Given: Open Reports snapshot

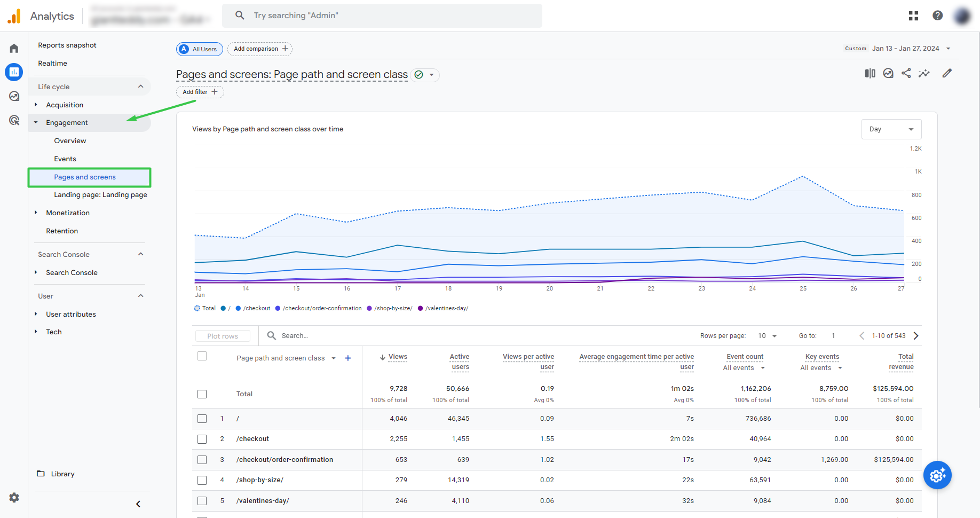Looking at the screenshot, I should tap(67, 45).
